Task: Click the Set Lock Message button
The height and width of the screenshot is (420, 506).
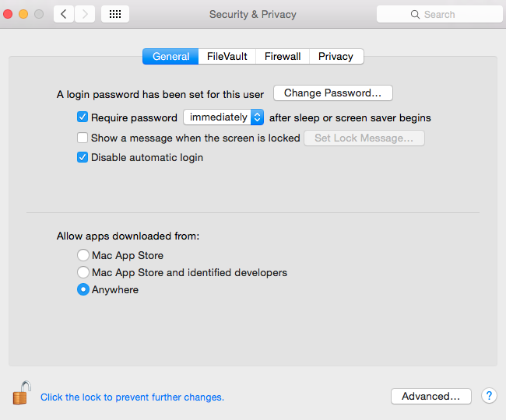Action: pyautogui.click(x=364, y=138)
